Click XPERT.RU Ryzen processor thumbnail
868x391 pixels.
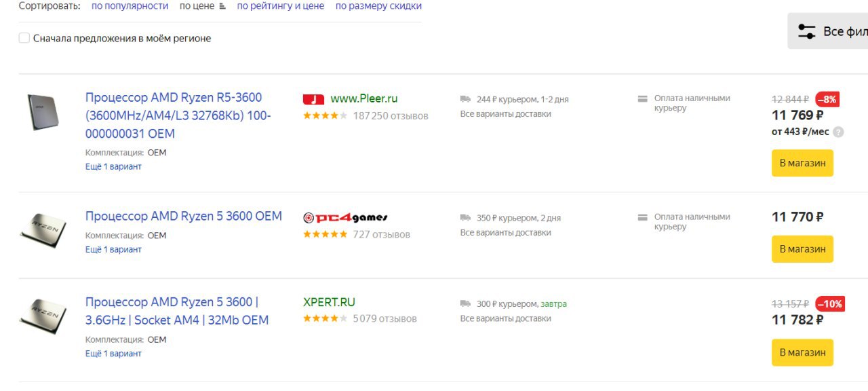pyautogui.click(x=43, y=316)
